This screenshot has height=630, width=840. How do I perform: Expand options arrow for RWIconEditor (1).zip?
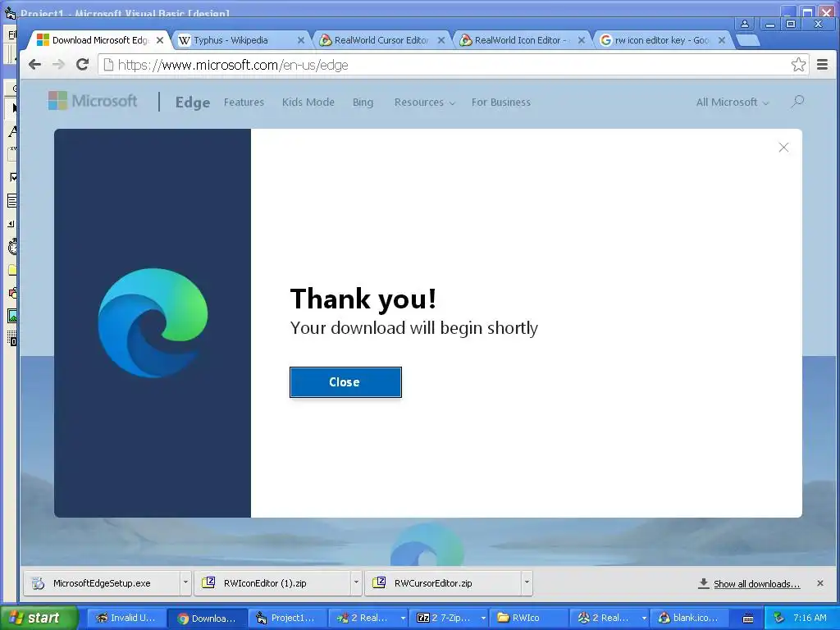click(x=356, y=582)
